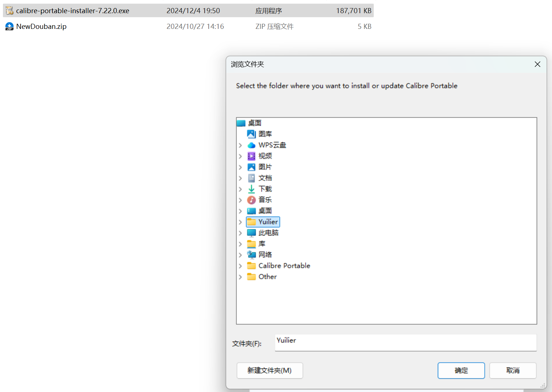
Task: Click the 新建文件夹(M) new folder button
Action: click(269, 370)
